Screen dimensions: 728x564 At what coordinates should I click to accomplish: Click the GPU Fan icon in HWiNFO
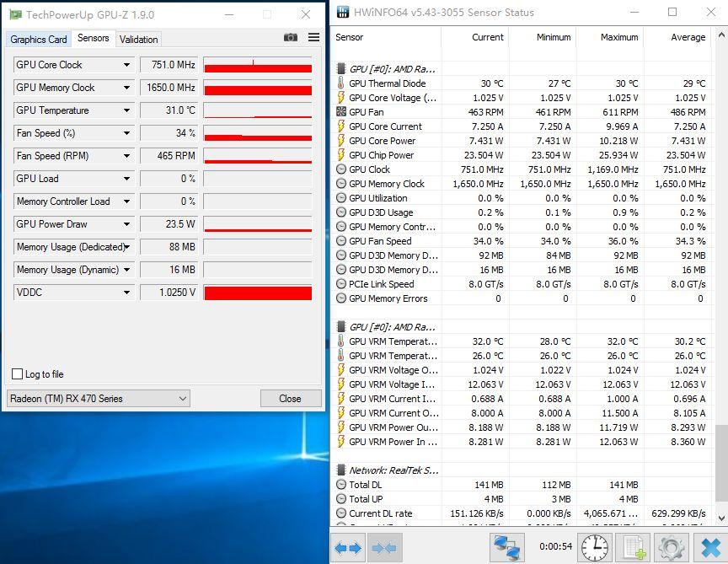tap(340, 112)
